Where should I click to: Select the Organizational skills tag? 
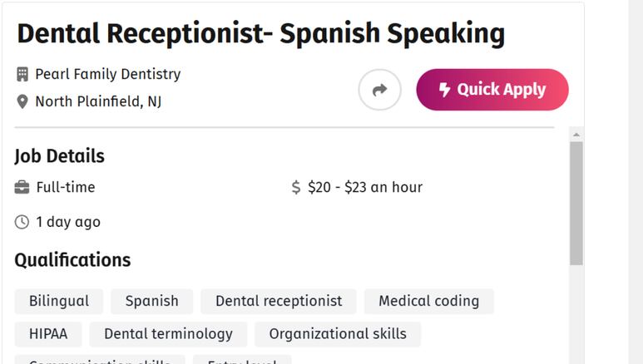[338, 334]
